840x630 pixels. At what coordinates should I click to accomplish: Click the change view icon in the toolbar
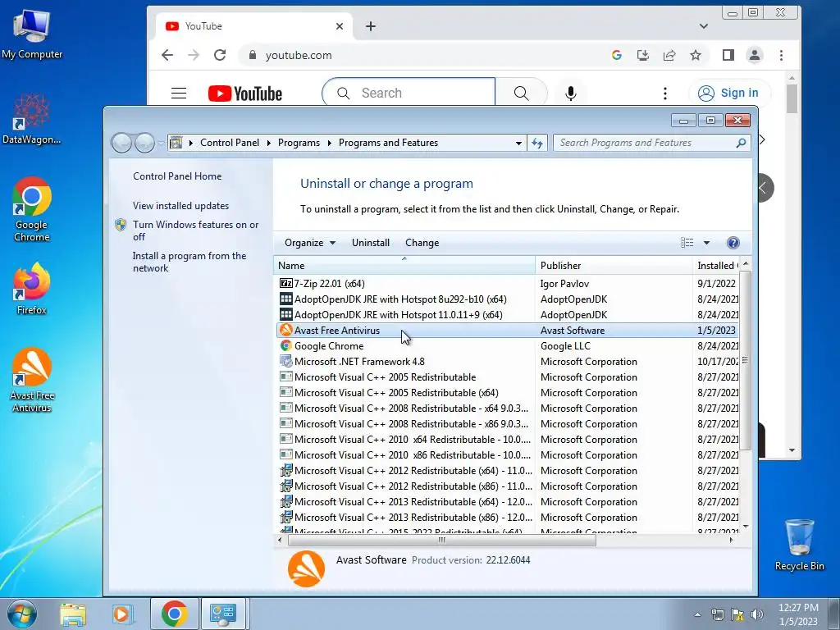pyautogui.click(x=687, y=243)
